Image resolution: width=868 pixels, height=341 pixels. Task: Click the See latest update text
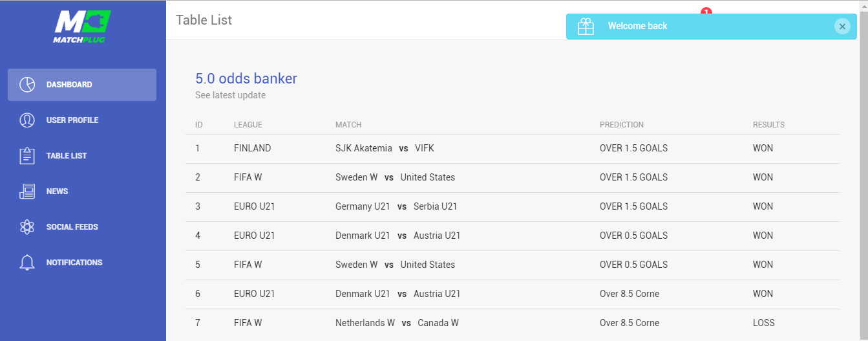[x=230, y=95]
